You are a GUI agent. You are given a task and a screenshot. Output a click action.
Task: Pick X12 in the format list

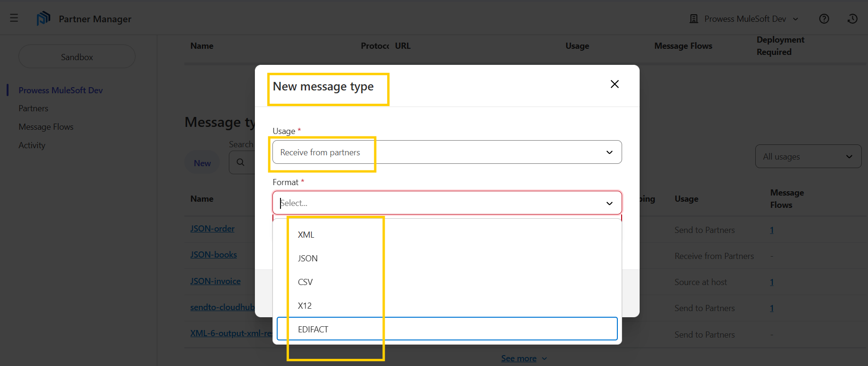click(305, 306)
